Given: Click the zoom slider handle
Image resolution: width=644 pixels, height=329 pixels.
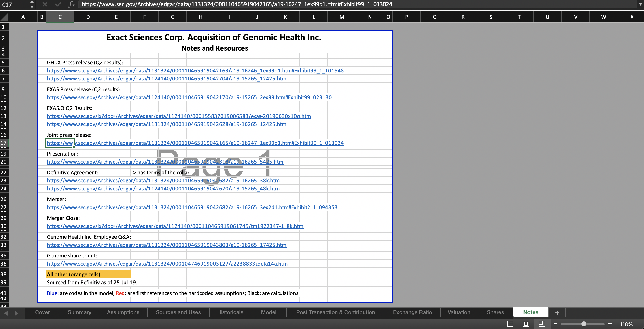Looking at the screenshot, I should click(x=584, y=324).
